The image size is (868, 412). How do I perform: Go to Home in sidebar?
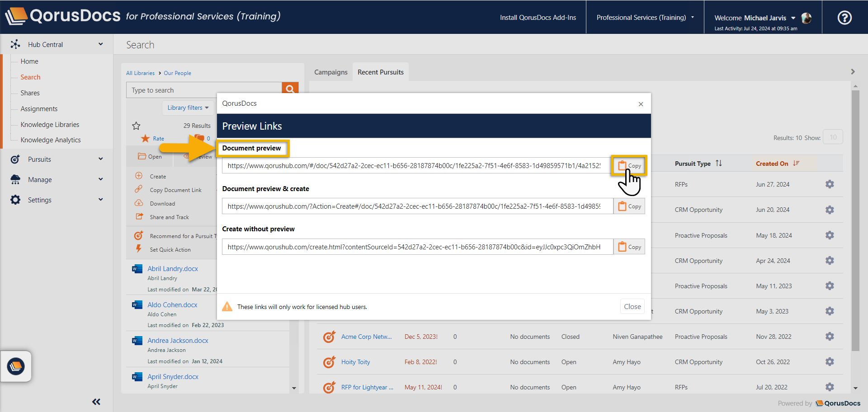click(29, 61)
